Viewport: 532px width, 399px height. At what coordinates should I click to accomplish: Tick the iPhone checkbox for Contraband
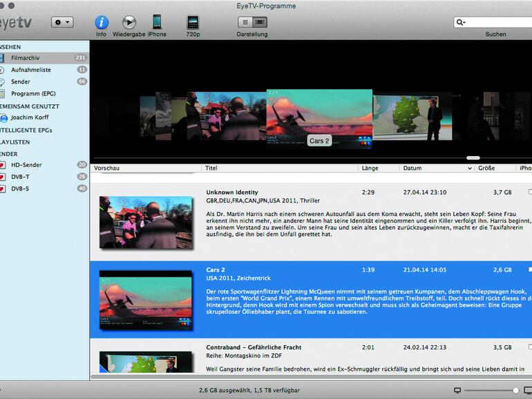point(530,347)
